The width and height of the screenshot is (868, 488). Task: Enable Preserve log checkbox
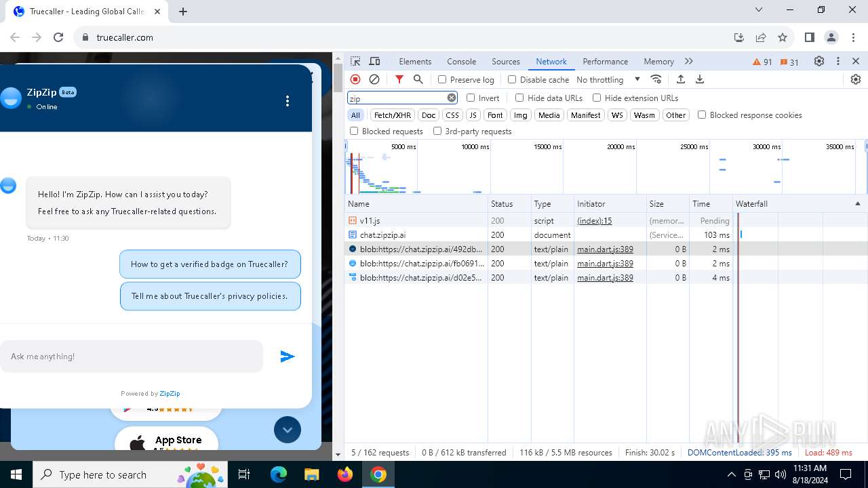[442, 79]
